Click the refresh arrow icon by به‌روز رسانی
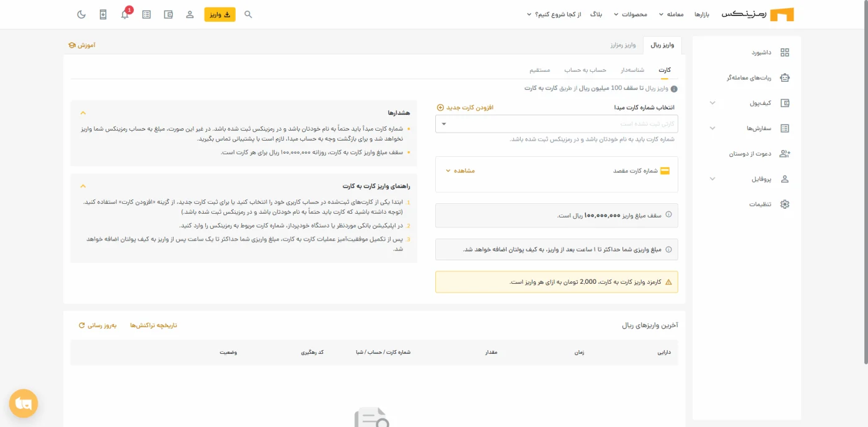The width and height of the screenshot is (868, 427). click(81, 325)
